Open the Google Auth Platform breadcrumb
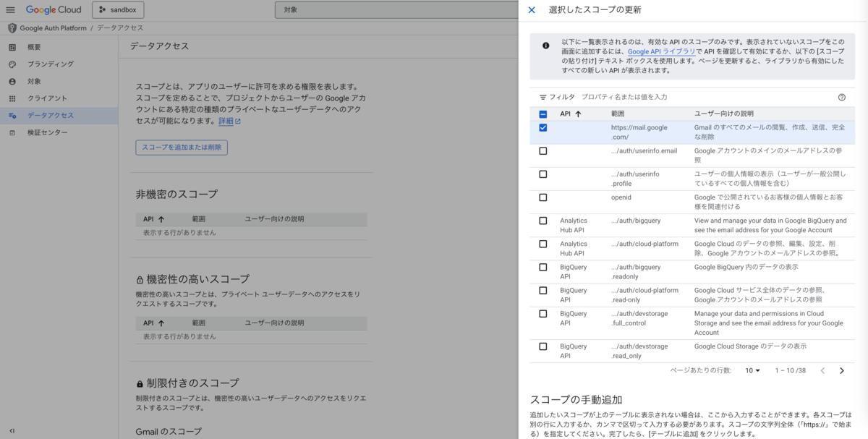Viewport: 868px width, 439px height. [53, 27]
